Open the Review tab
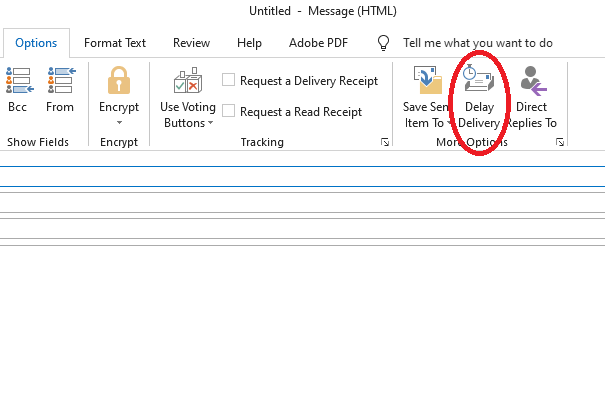This screenshot has height=415, width=605. pos(191,43)
